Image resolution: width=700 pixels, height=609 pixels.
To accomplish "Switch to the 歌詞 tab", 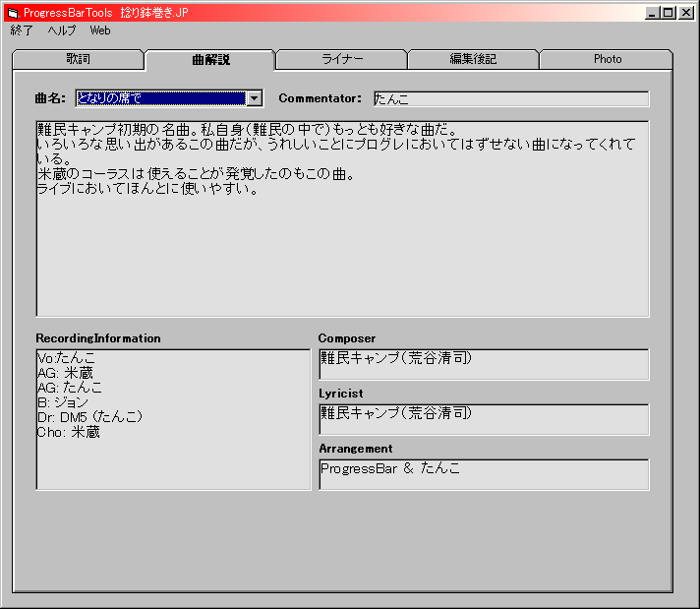I will point(78,59).
